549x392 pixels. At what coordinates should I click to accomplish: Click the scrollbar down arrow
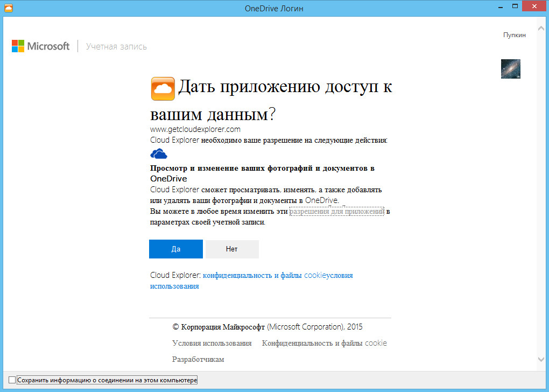tap(540, 359)
